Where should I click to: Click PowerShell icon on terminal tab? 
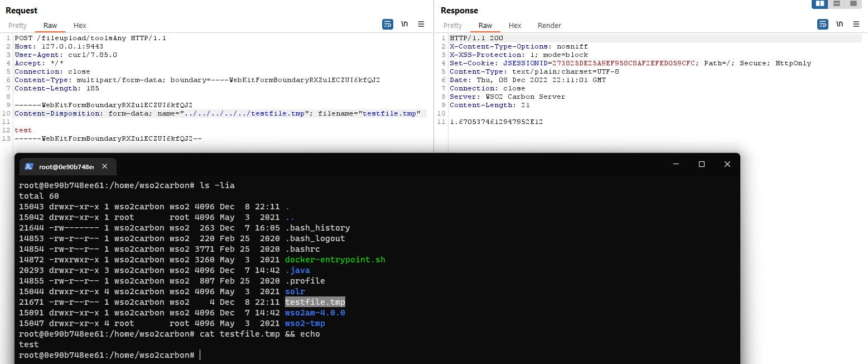coord(30,166)
